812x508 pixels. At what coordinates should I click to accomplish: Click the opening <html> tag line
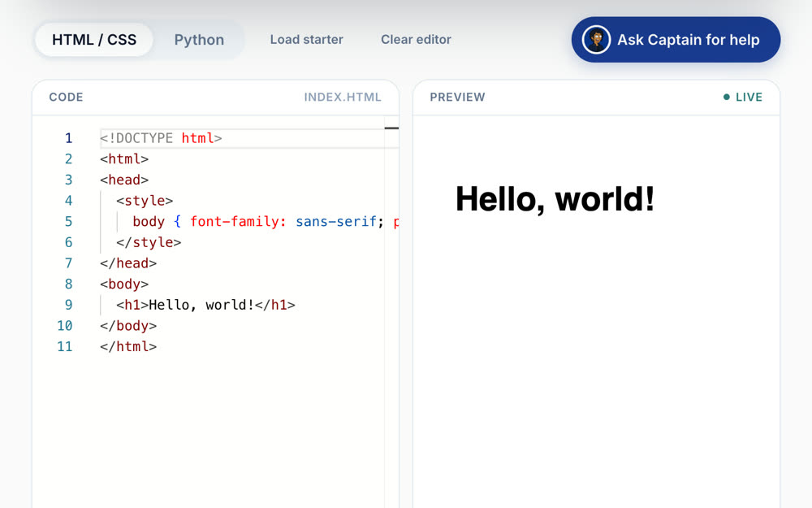click(124, 158)
